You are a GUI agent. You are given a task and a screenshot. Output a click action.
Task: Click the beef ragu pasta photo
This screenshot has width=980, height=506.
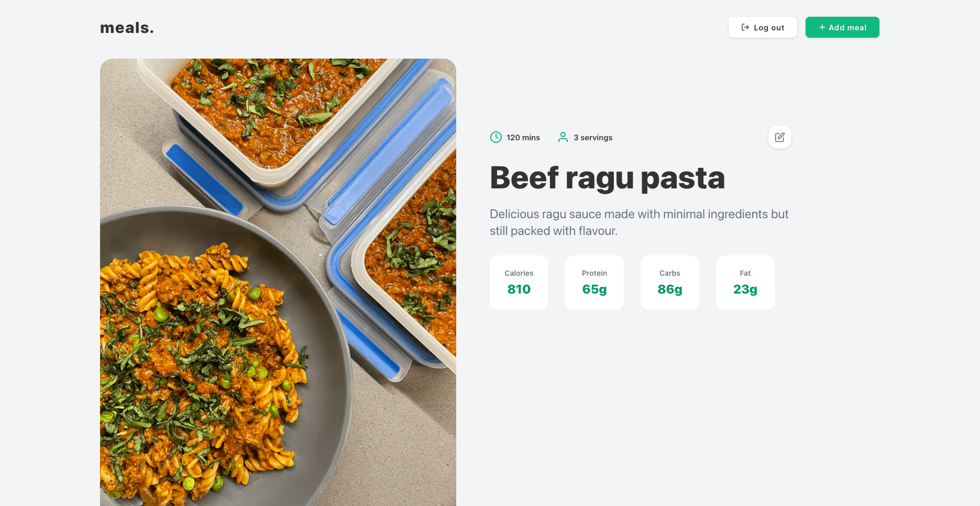(x=278, y=283)
